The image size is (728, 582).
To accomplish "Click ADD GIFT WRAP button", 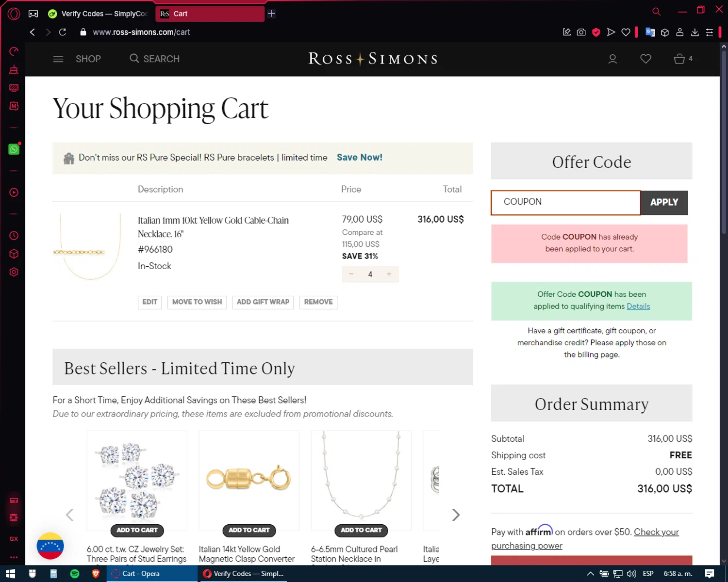I will coord(263,302).
